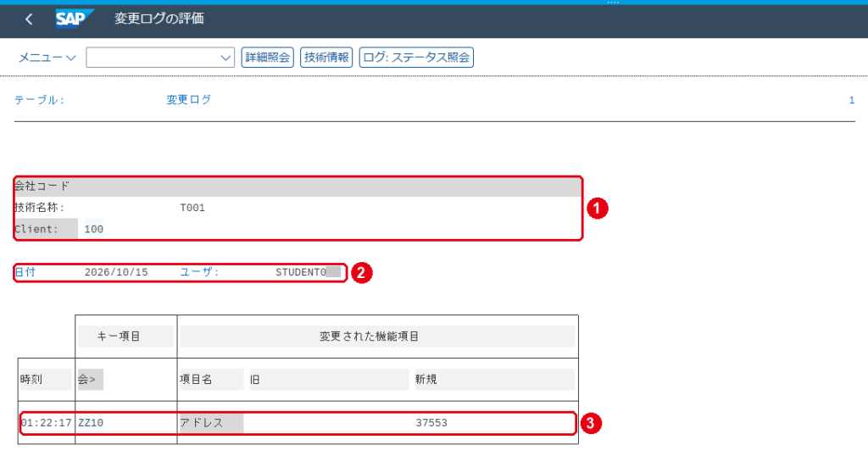
Task: Focus the command input field
Action: click(x=160, y=58)
